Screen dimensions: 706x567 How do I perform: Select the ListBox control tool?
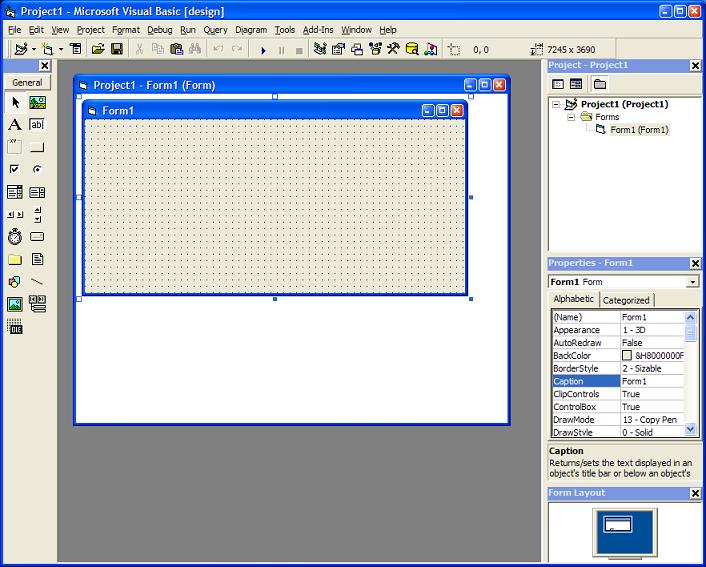(x=37, y=192)
